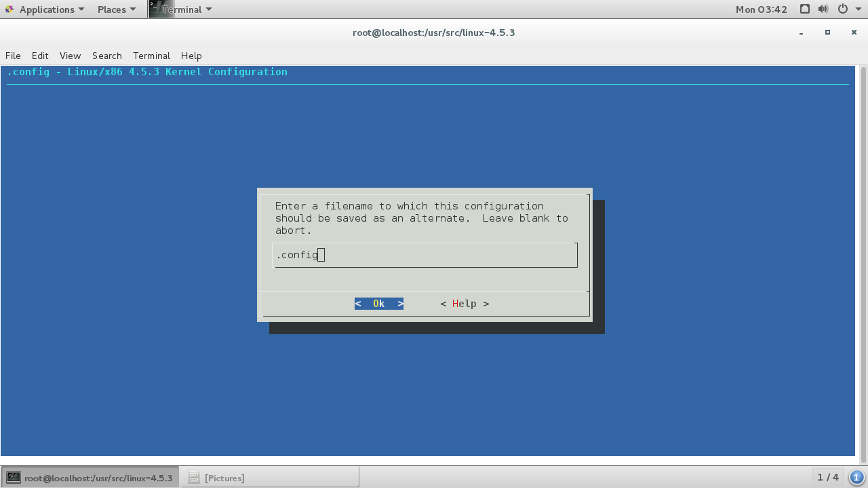868x488 pixels.
Task: Close the terminal window
Action: pyautogui.click(x=854, y=33)
